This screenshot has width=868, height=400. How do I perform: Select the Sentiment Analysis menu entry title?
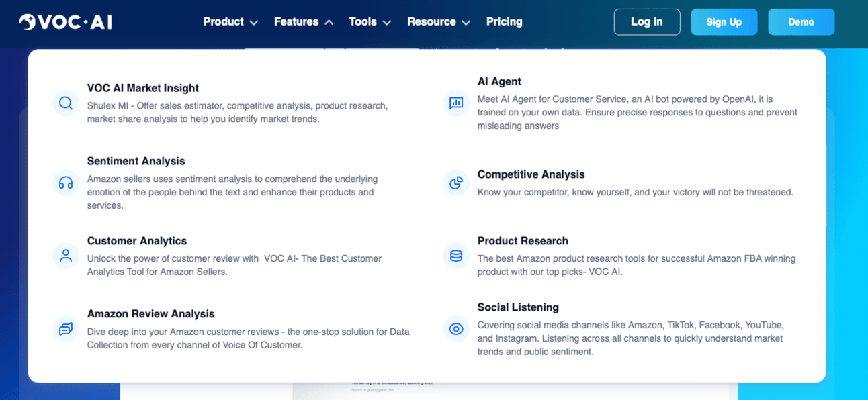[x=136, y=161]
